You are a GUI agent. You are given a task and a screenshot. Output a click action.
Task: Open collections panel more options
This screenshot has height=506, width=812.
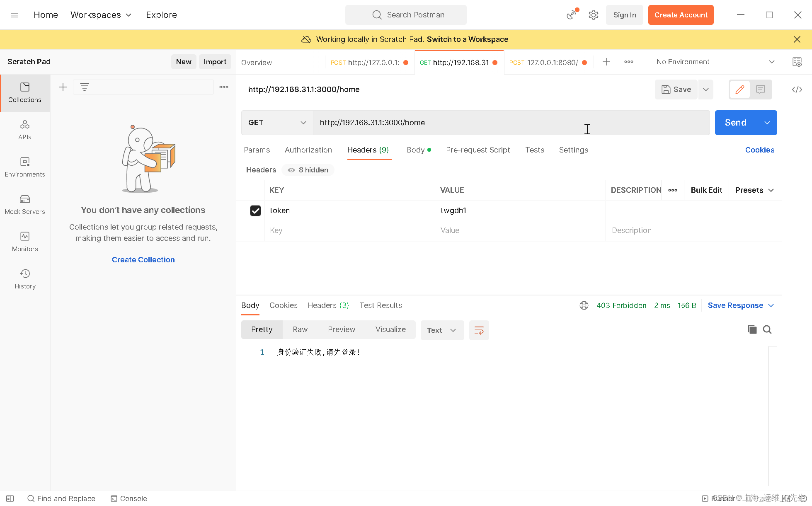[x=224, y=87]
